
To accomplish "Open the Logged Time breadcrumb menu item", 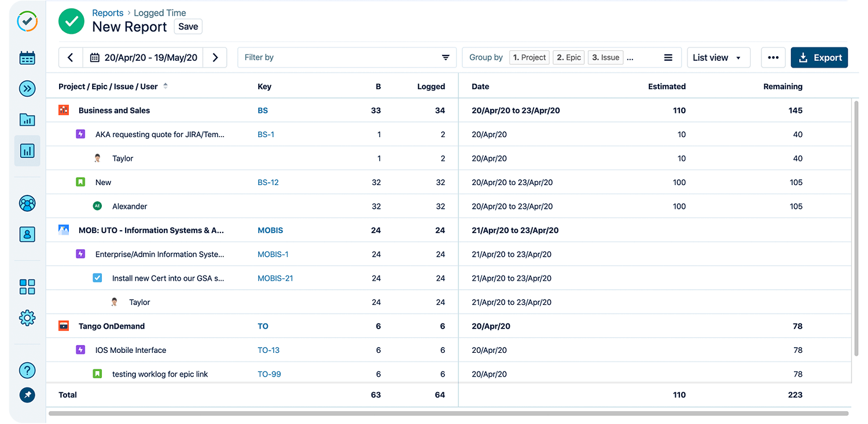I will pyautogui.click(x=159, y=13).
